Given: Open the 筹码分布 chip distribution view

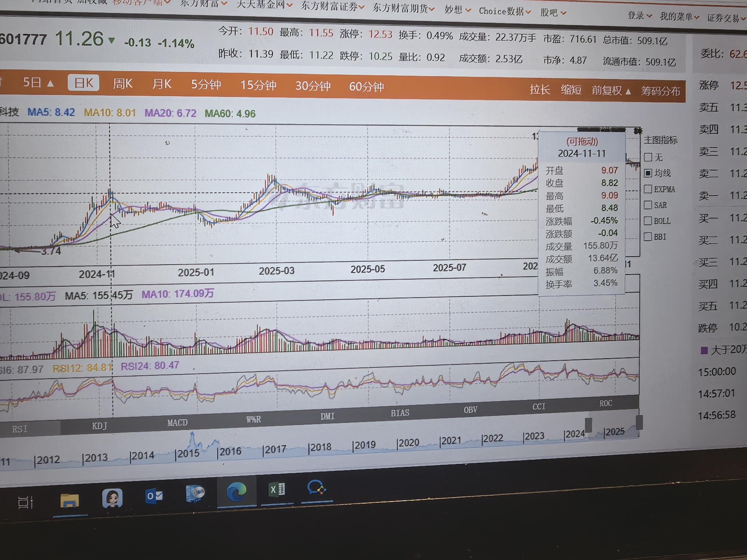Looking at the screenshot, I should [x=661, y=91].
